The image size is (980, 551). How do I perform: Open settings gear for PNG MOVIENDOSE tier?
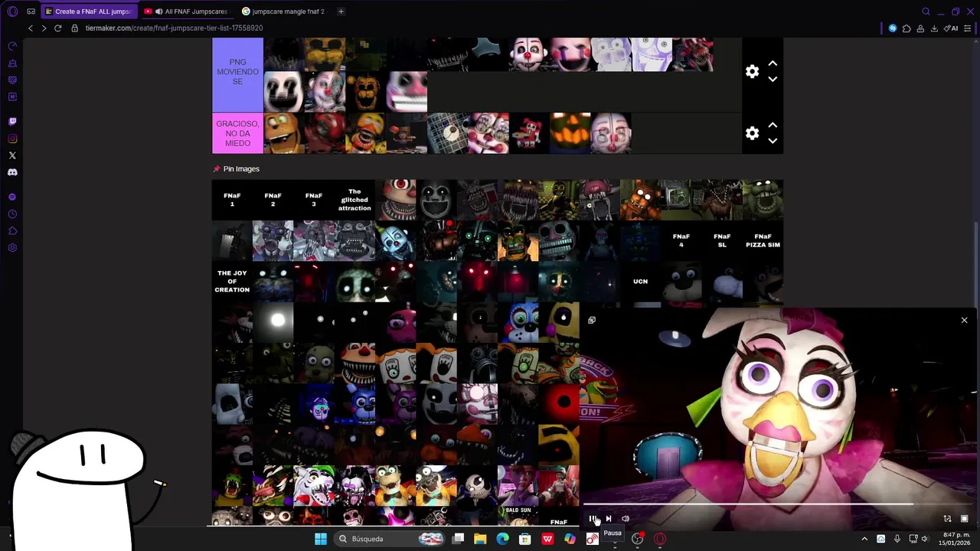(x=752, y=71)
